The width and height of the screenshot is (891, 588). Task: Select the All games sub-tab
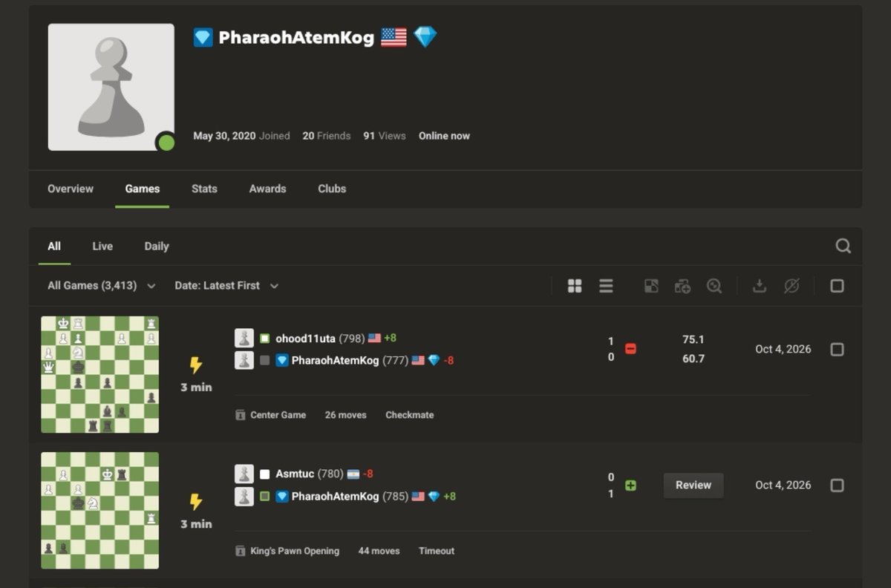pos(54,246)
